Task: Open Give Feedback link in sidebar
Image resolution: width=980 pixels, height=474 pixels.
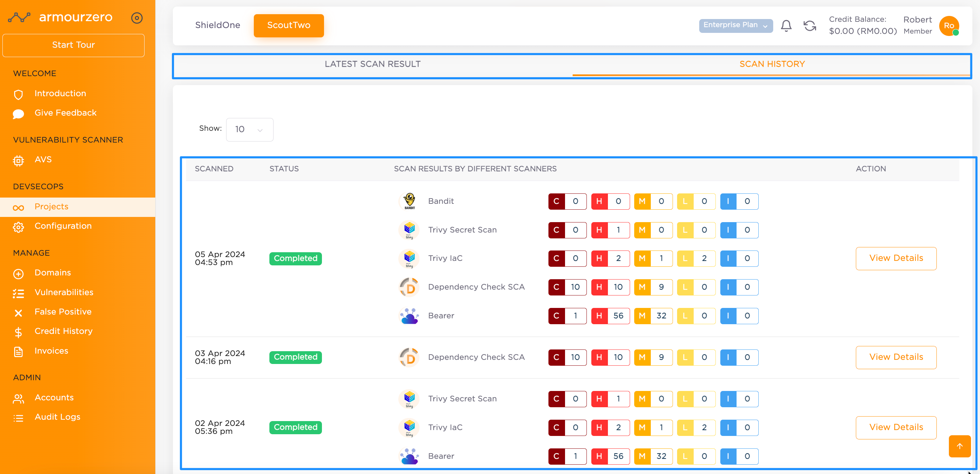Action: (65, 113)
